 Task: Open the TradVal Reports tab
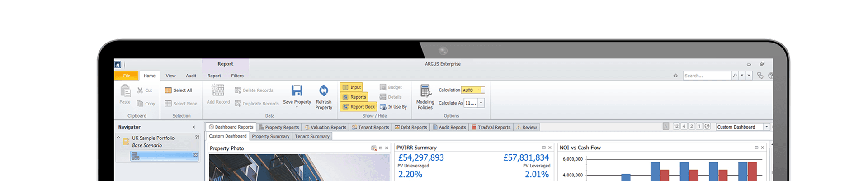pyautogui.click(x=491, y=127)
